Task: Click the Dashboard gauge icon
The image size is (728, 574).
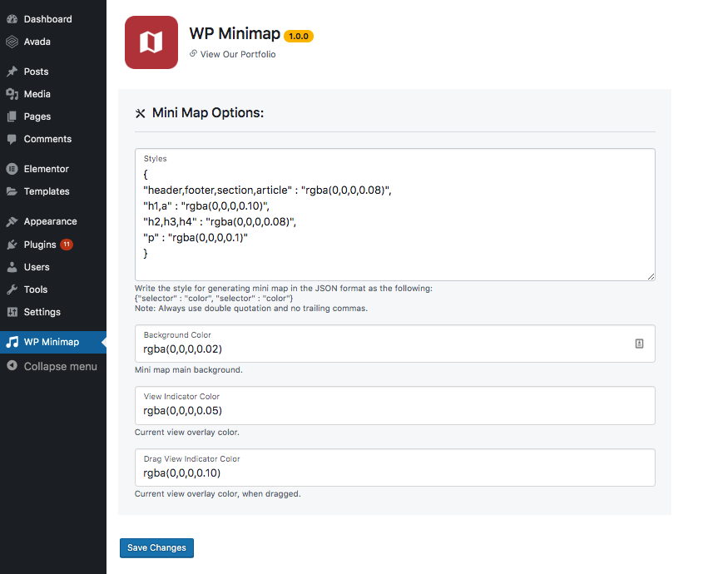Action: (x=12, y=19)
